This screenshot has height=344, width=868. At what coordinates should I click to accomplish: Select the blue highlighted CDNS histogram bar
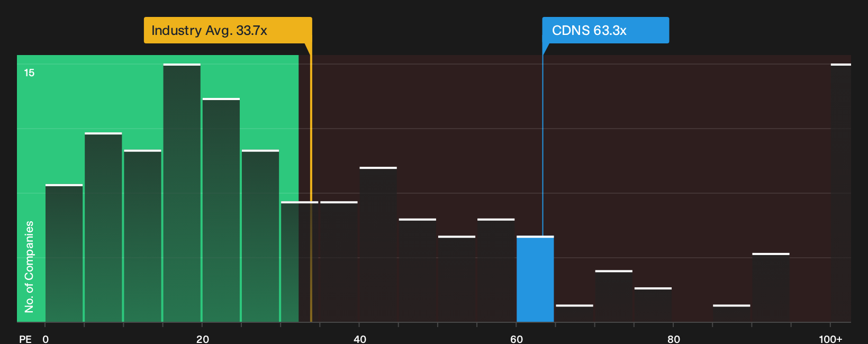535,279
